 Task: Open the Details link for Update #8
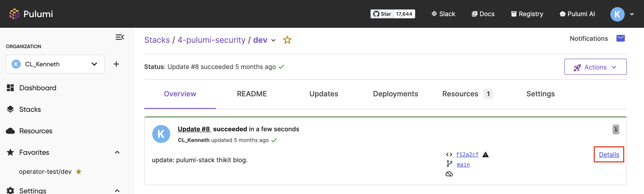[x=609, y=155]
